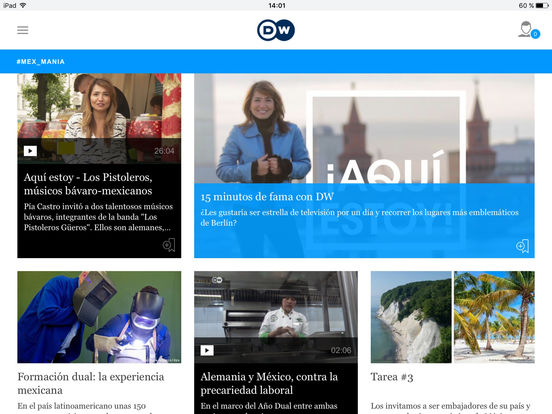The width and height of the screenshot is (552, 414).
Task: Tap the ¡Aquí estoy! banner image
Action: click(364, 128)
